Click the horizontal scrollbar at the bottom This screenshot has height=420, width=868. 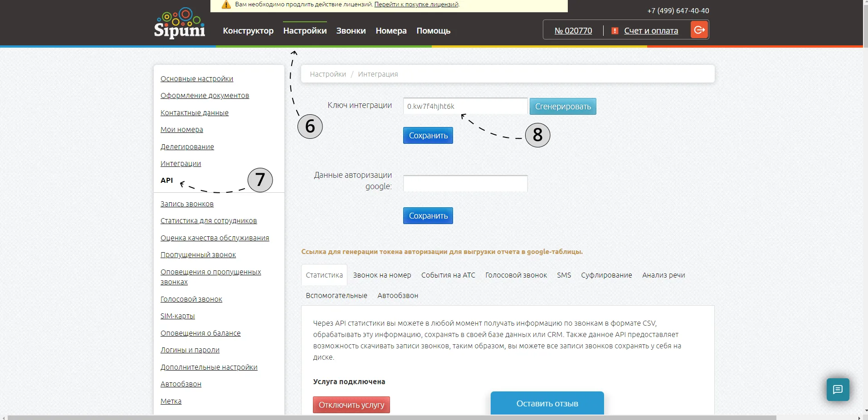point(392,417)
